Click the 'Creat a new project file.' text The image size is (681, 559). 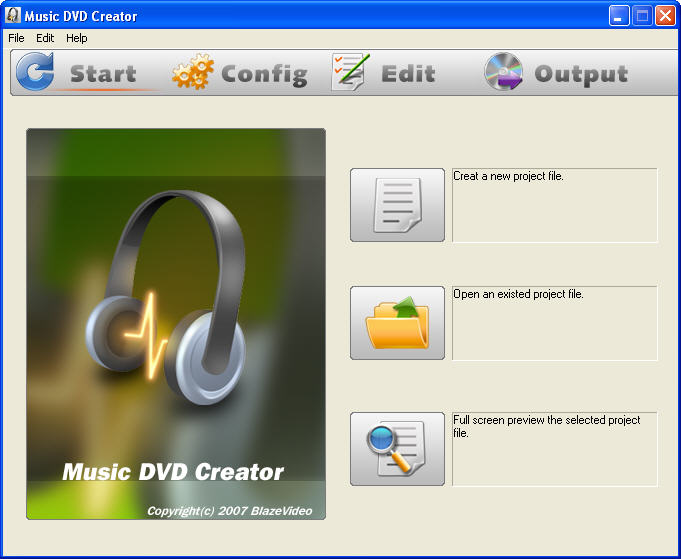[508, 176]
